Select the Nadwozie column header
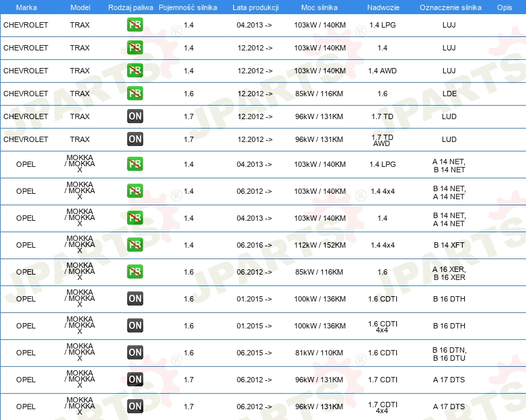 pyautogui.click(x=383, y=7)
